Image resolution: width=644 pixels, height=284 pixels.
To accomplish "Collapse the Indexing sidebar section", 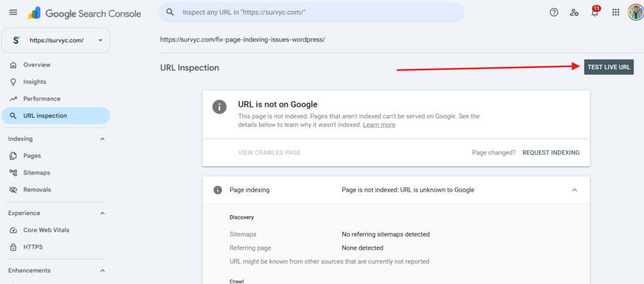I will click(103, 139).
